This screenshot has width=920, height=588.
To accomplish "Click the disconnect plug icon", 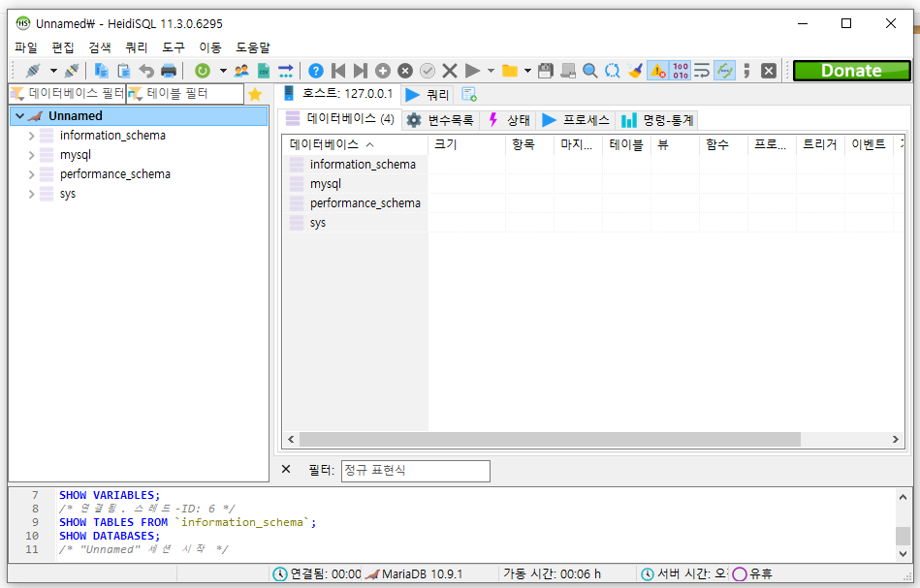I will (x=72, y=71).
